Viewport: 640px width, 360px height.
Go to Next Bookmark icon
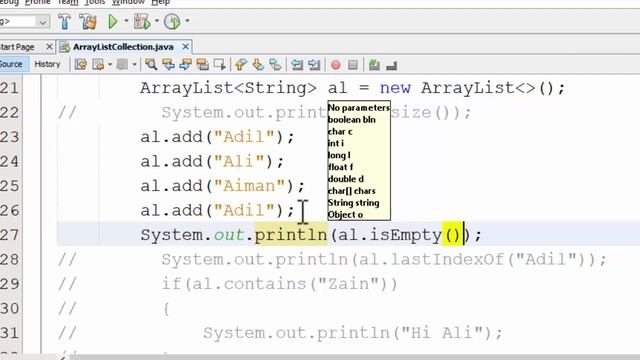258,64
